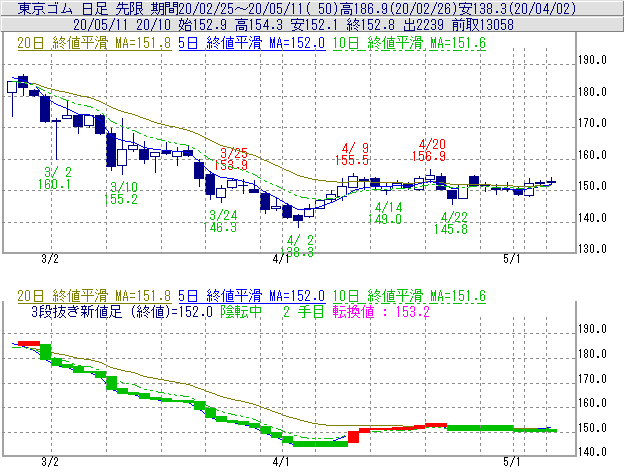Select the 3/25 153.9 high price label
This screenshot has height=474, width=624.
click(x=231, y=159)
